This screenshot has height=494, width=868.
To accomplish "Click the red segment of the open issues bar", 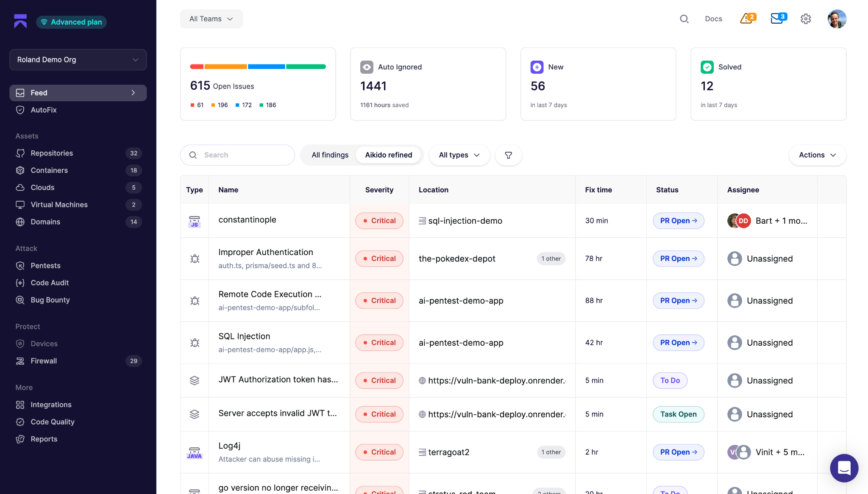I will (197, 67).
